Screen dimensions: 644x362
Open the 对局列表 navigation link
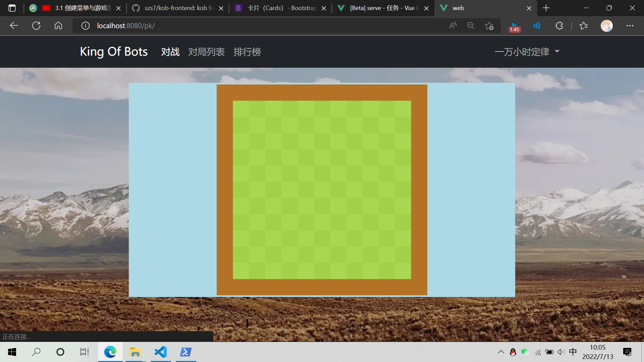[206, 52]
